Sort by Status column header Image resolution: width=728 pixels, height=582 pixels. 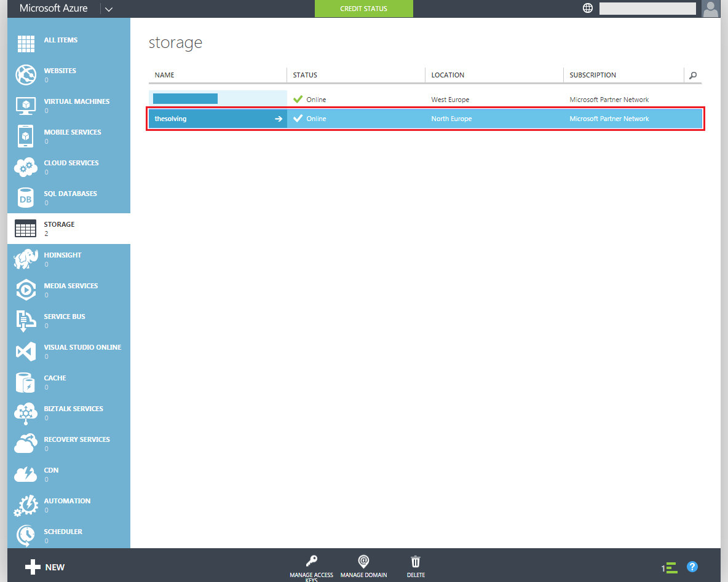305,75
